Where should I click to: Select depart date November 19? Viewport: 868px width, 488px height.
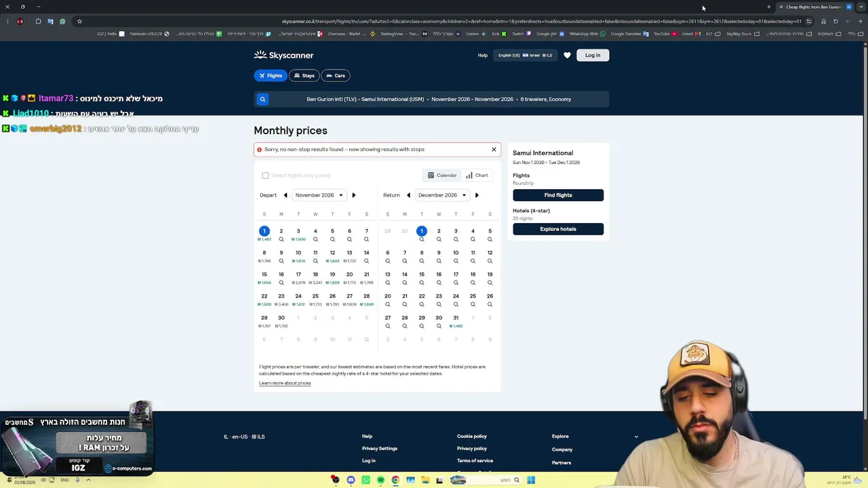pos(332,274)
